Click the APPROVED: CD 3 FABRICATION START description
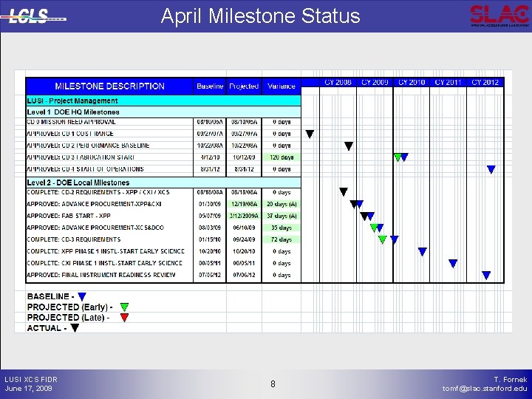This screenshot has width=532, height=399. (x=81, y=157)
